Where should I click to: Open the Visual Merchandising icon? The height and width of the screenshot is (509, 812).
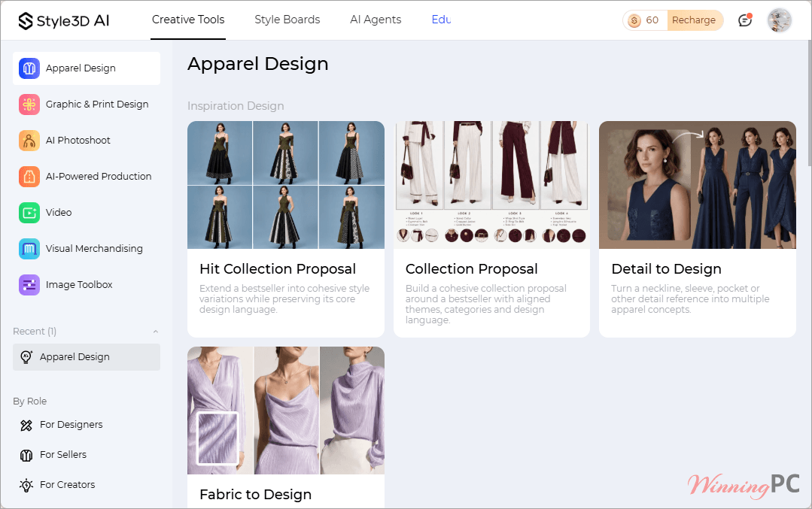pos(29,249)
